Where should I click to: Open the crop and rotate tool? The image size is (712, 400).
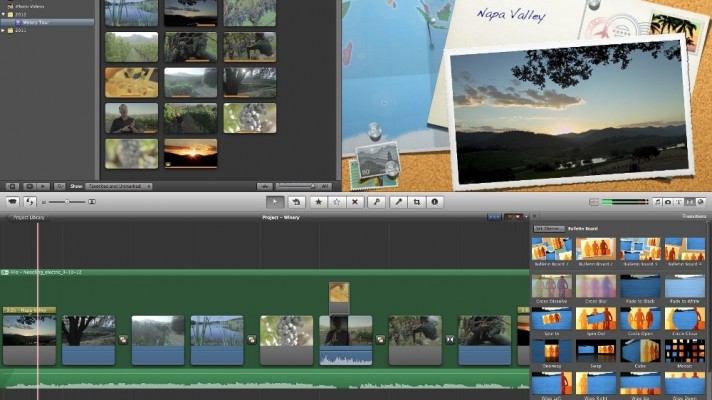417,201
